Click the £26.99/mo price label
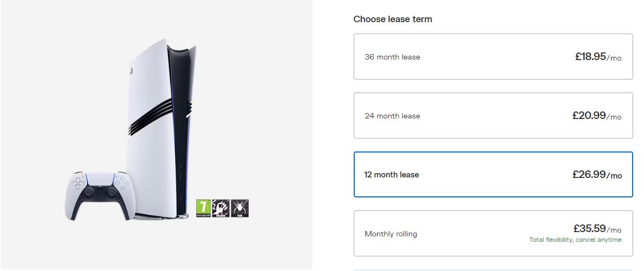644x271 pixels. click(597, 175)
